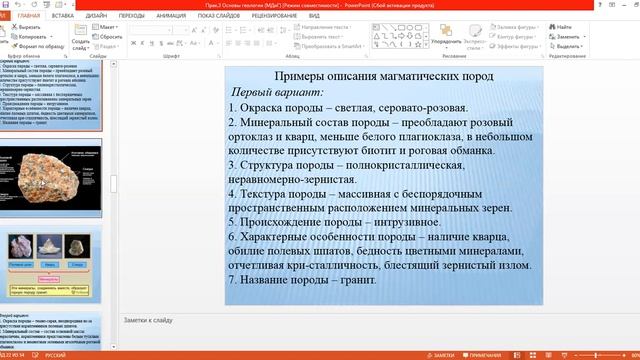Viewport: 640px width, 360px height.
Task: Open the font size combo box
Action: pos(180,30)
